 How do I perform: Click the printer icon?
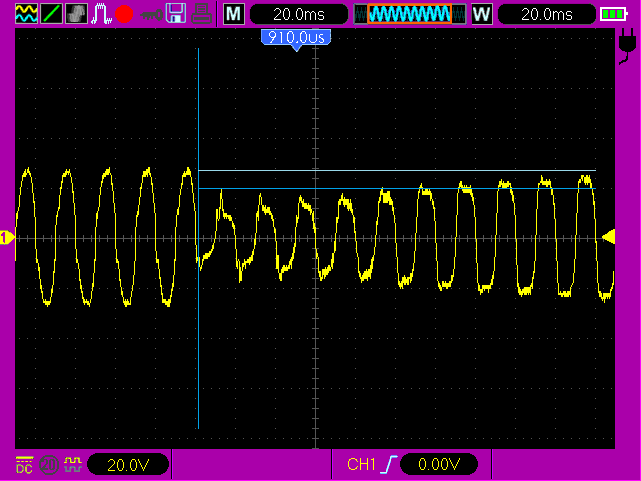[201, 14]
